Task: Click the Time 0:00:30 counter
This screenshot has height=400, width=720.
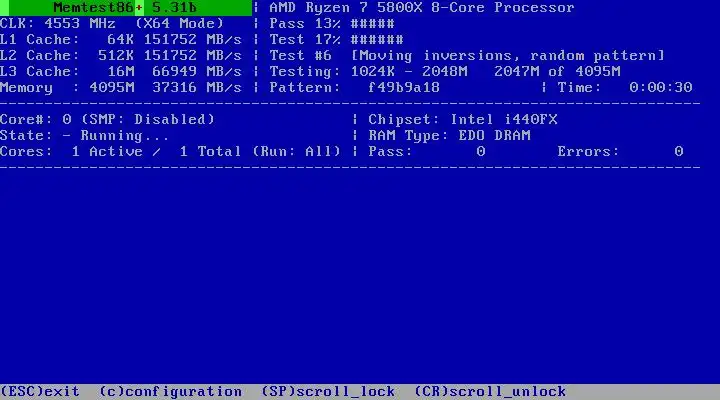Action: [624, 88]
